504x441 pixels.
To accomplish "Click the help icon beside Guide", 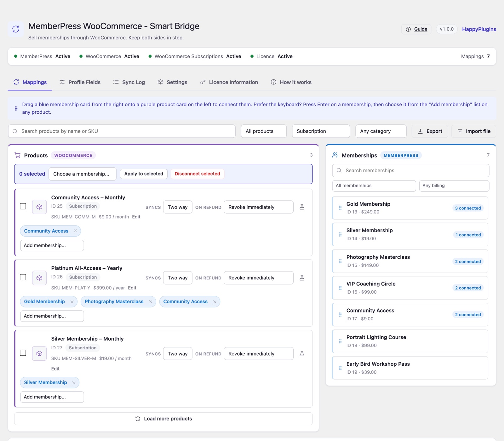I will pos(408,29).
